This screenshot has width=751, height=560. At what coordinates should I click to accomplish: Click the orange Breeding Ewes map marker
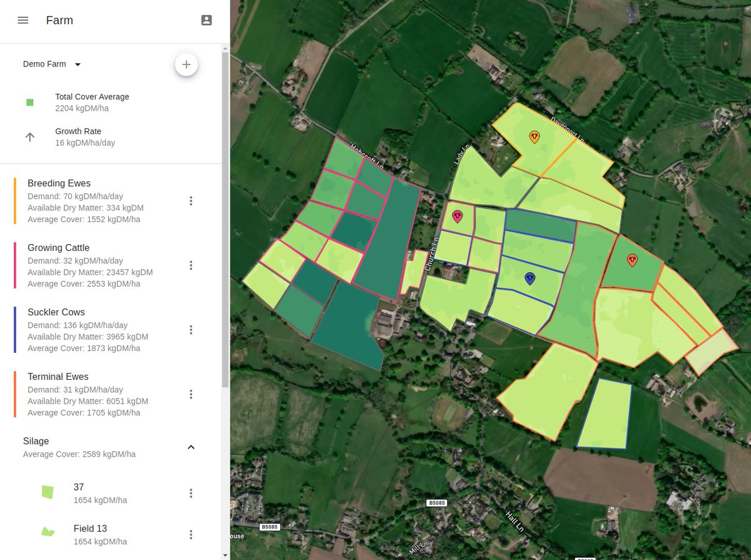(534, 137)
